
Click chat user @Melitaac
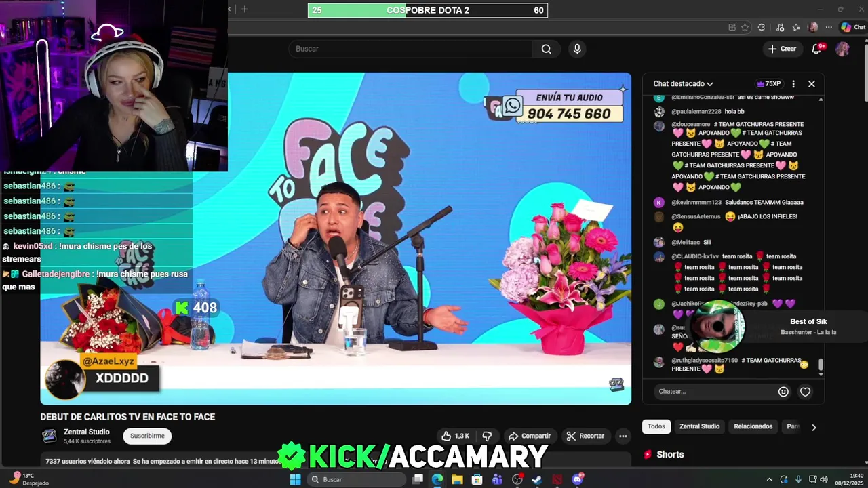click(x=686, y=242)
